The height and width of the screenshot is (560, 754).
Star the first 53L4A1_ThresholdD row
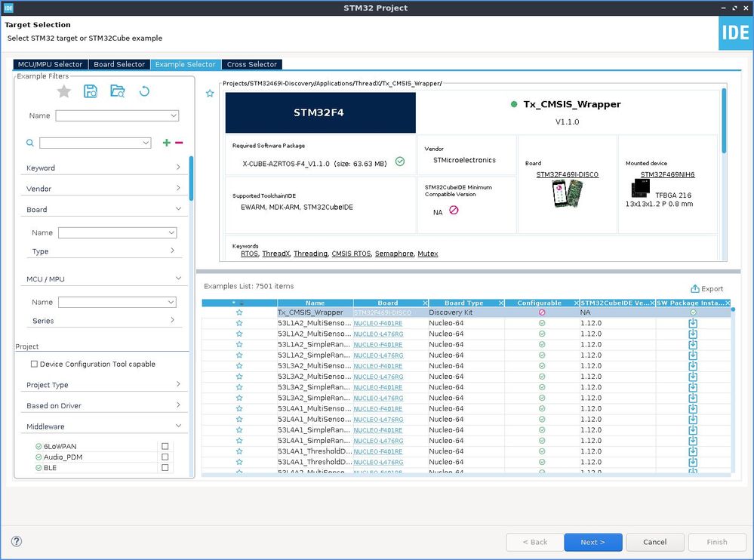click(x=239, y=451)
